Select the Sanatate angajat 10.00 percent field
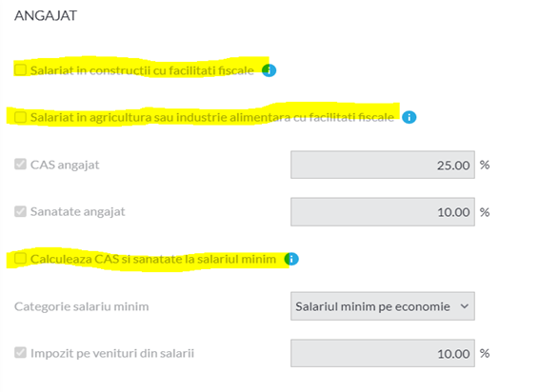539x392 pixels. tap(383, 211)
